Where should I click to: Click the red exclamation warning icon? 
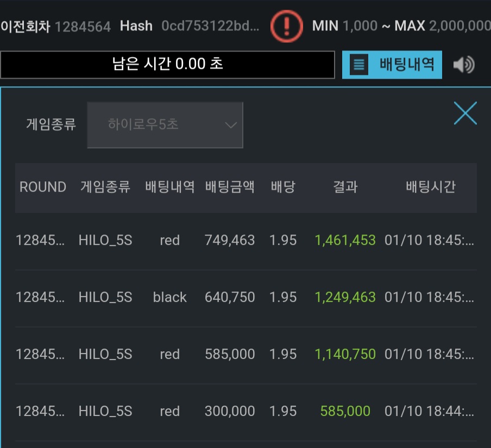pos(287,26)
